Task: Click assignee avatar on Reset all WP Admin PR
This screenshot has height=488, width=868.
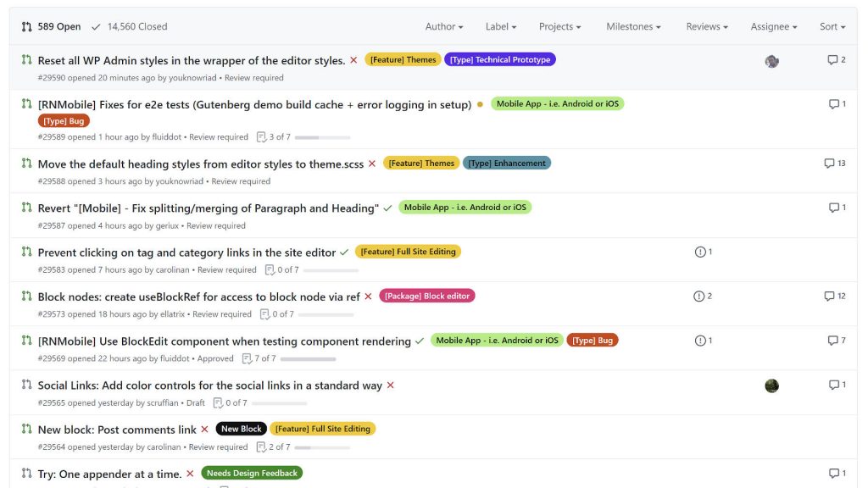Action: (771, 61)
